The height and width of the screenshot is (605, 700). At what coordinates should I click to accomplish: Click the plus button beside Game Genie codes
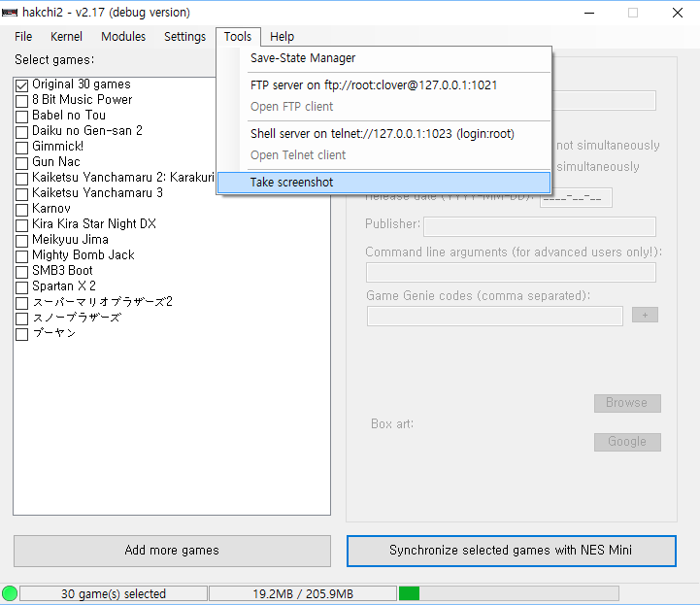click(646, 315)
